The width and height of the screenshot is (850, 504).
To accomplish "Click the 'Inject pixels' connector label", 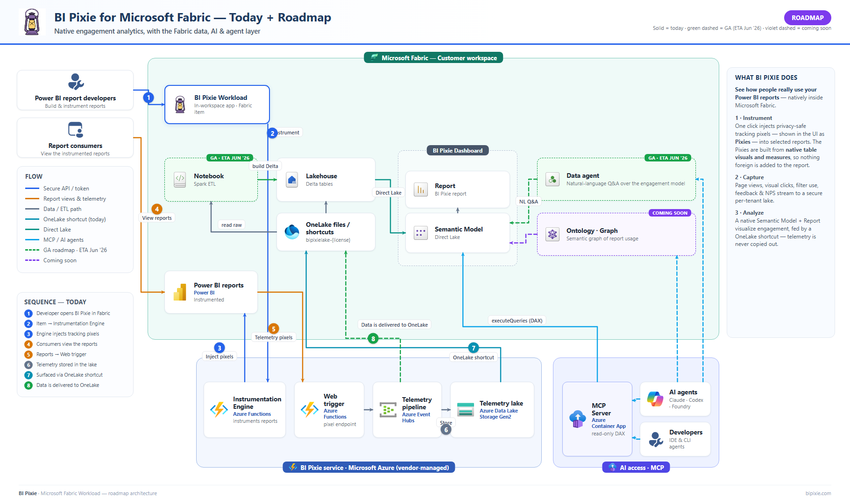I will point(220,357).
